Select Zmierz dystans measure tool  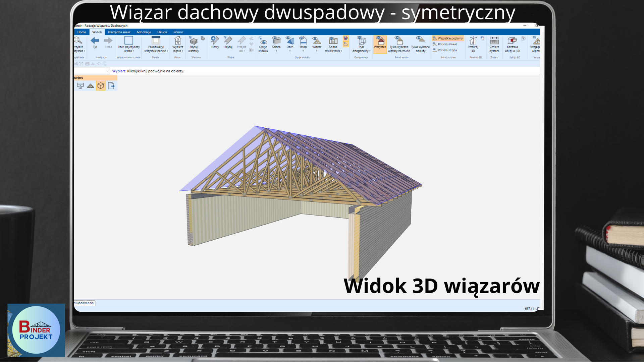coord(494,45)
